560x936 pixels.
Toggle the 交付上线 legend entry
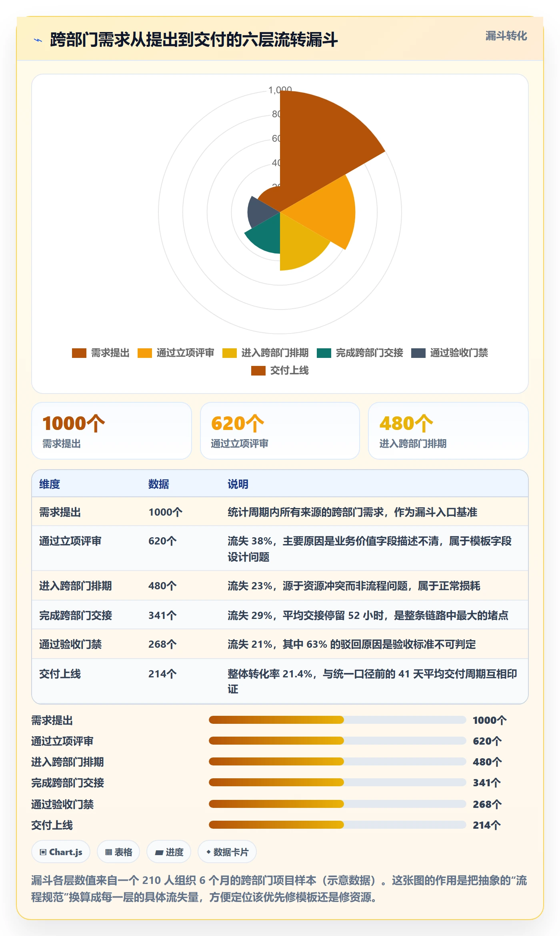pyautogui.click(x=280, y=371)
